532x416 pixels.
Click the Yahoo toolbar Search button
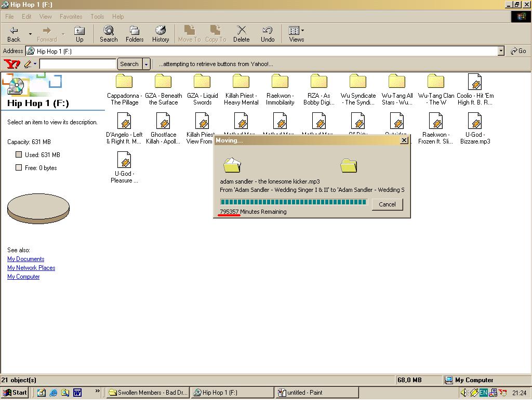tap(129, 64)
